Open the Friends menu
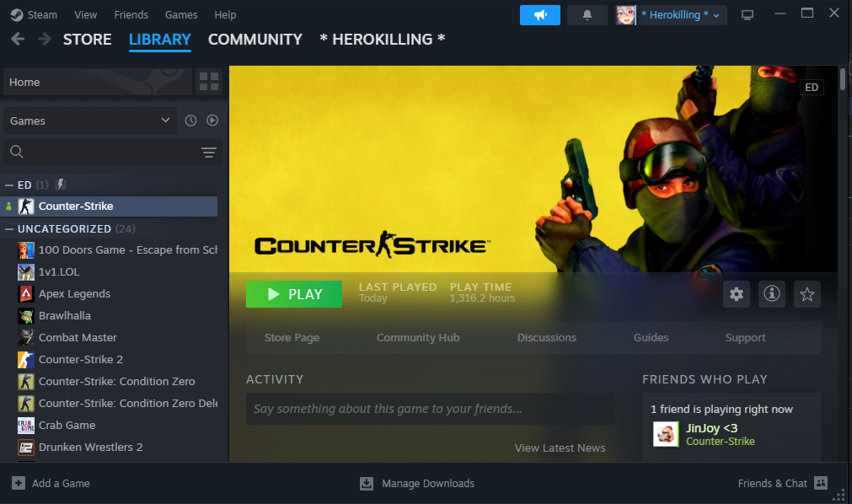The image size is (852, 504). [131, 15]
